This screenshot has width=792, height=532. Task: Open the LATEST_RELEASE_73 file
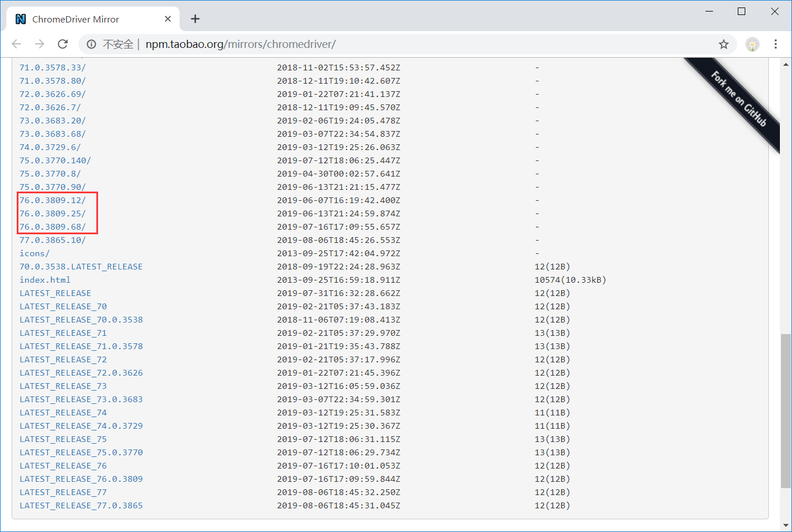63,386
